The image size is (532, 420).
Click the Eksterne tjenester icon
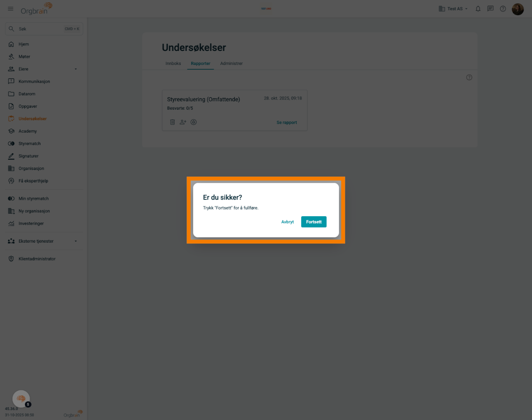(11, 241)
